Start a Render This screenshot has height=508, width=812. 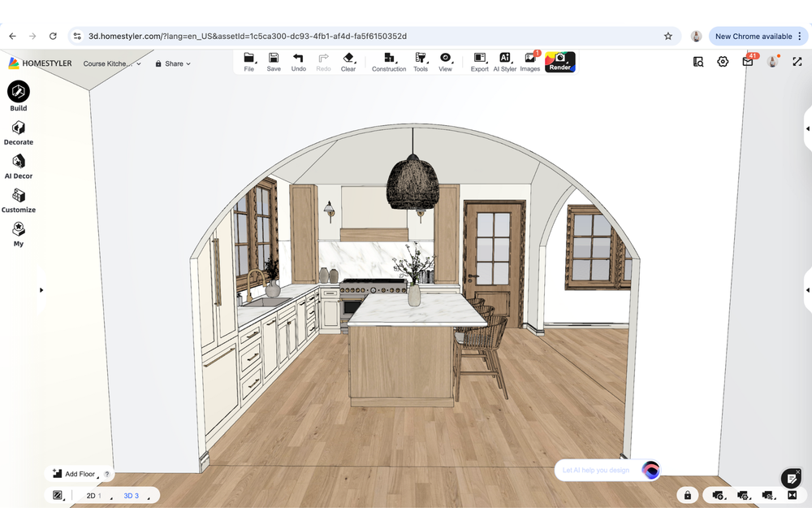click(559, 61)
